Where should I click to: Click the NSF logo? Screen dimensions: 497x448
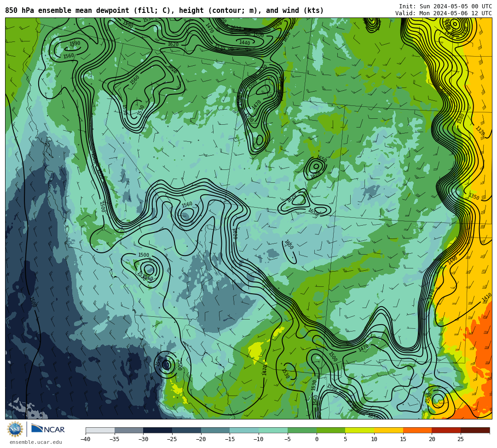click(x=15, y=429)
